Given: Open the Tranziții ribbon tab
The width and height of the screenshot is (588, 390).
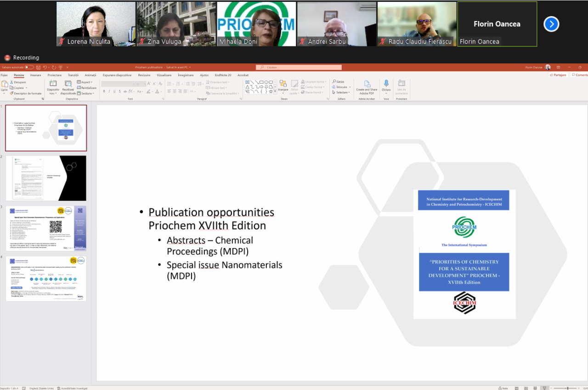Looking at the screenshot, I should pyautogui.click(x=73, y=75).
